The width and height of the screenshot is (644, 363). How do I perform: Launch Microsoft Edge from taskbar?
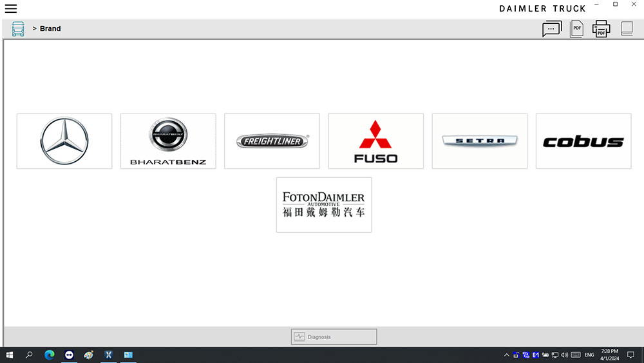[50, 355]
